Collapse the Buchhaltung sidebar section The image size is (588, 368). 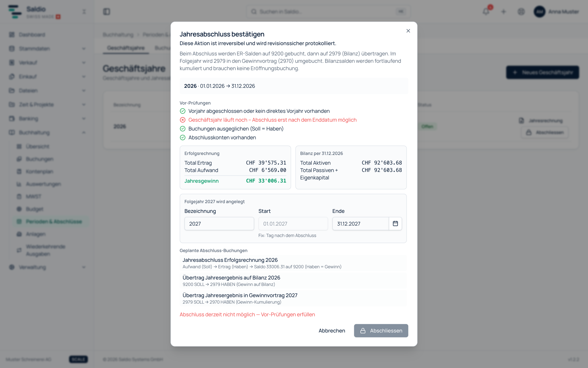point(47,132)
